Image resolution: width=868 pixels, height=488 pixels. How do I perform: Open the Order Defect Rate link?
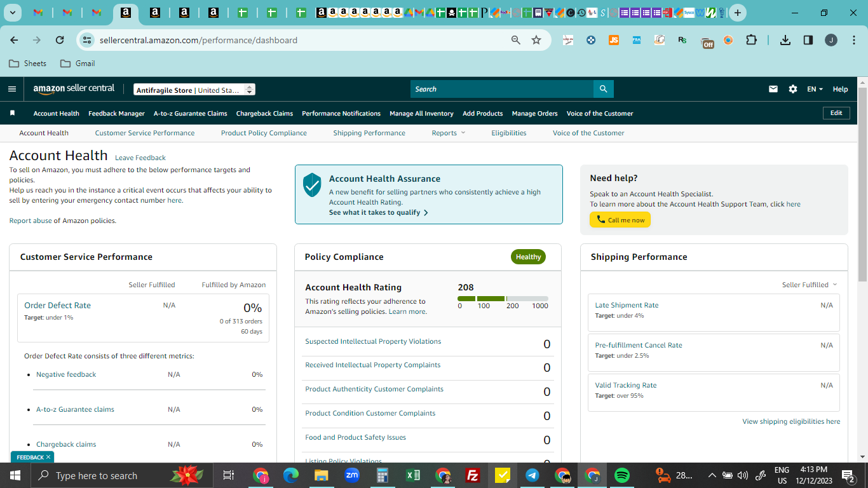[57, 305]
